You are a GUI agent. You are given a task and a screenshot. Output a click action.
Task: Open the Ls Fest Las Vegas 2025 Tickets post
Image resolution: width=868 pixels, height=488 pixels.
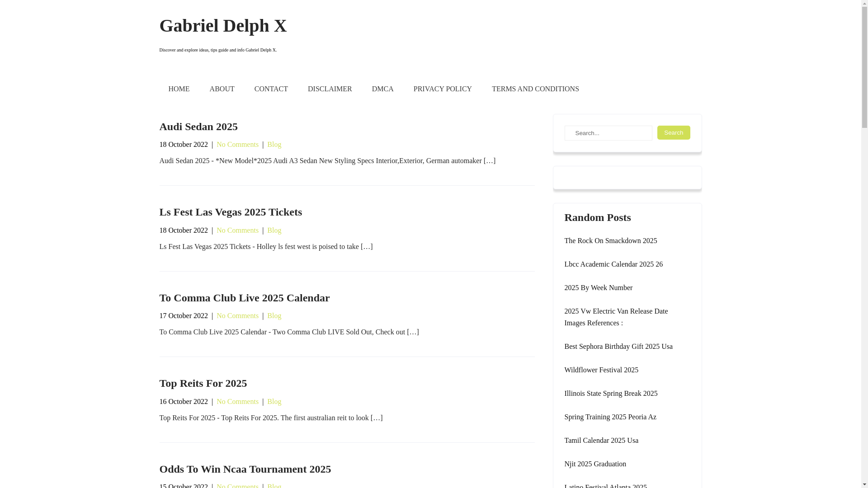click(231, 212)
